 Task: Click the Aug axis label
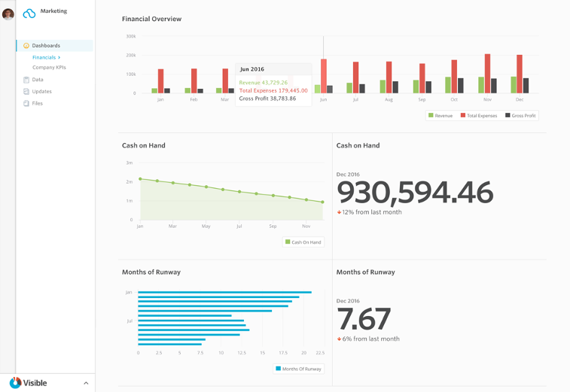[x=389, y=99]
